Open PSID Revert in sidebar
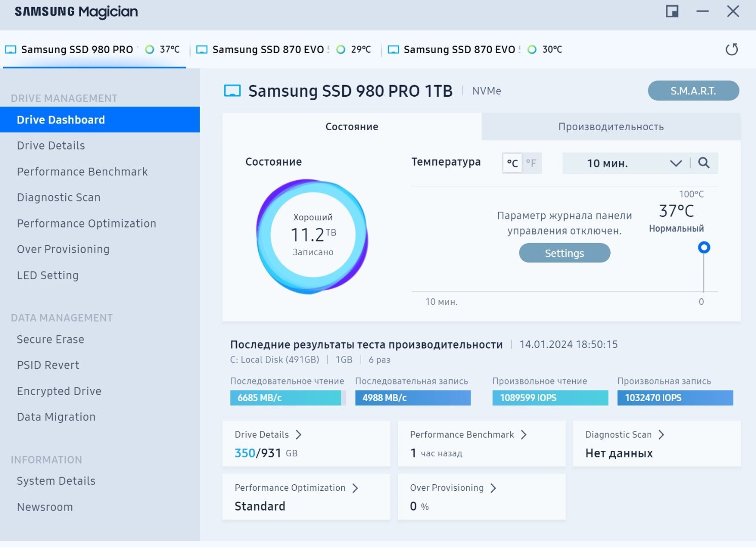The width and height of the screenshot is (756, 547). point(48,365)
